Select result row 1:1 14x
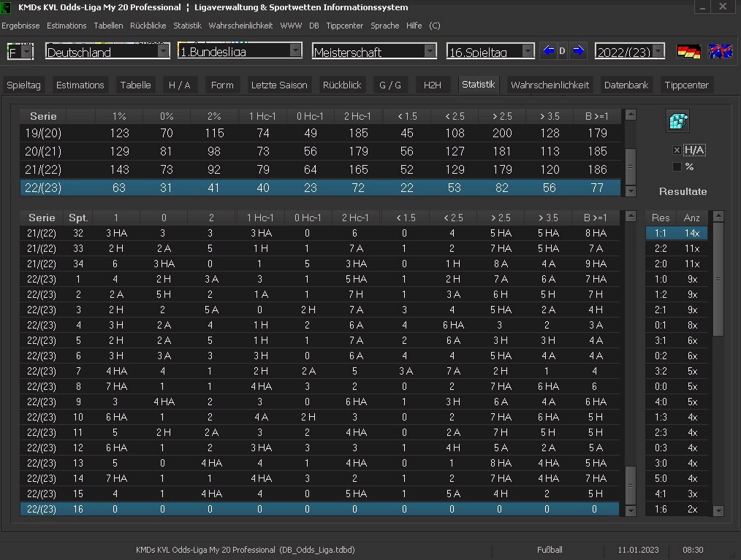 coord(676,233)
